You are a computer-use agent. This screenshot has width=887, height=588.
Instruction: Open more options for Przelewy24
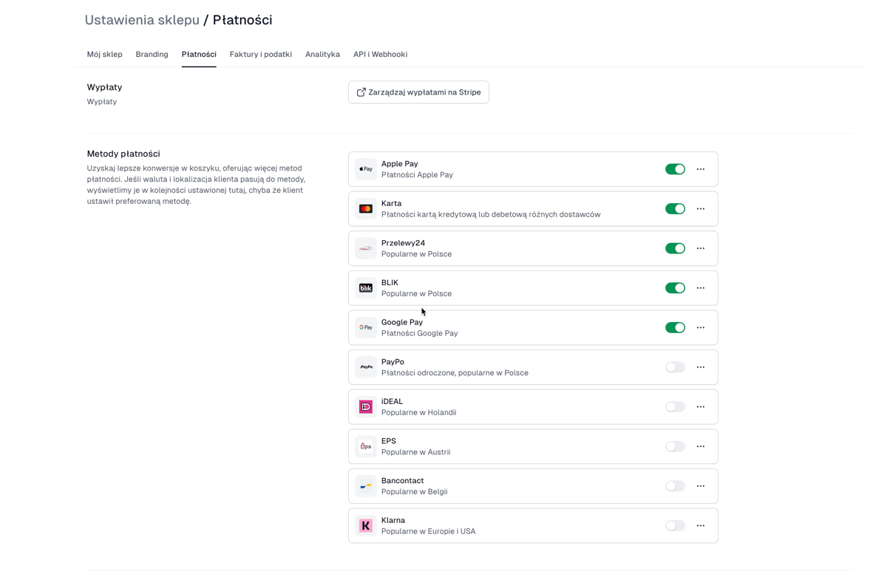coord(701,248)
